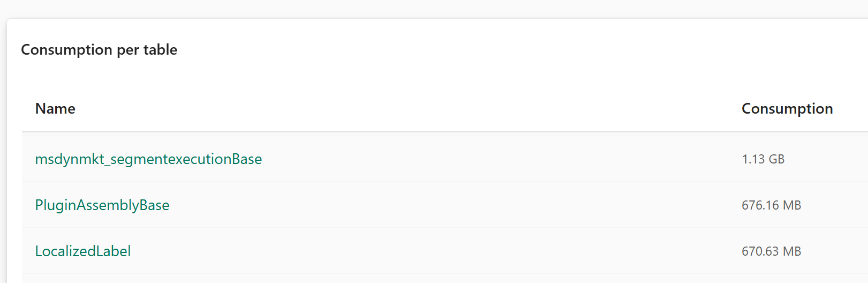Click the partially visible row below LocalizedLabel
This screenshot has width=868, height=283.
coord(428,279)
